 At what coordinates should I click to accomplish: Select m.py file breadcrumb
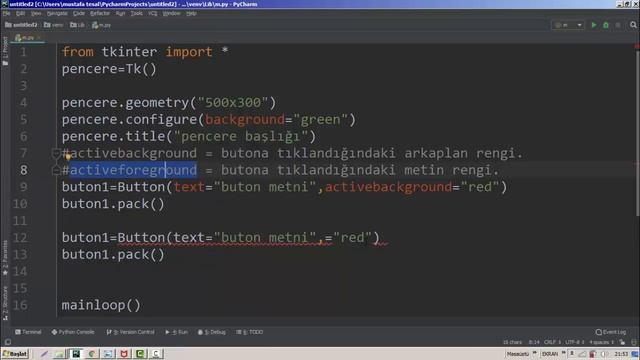(101, 25)
